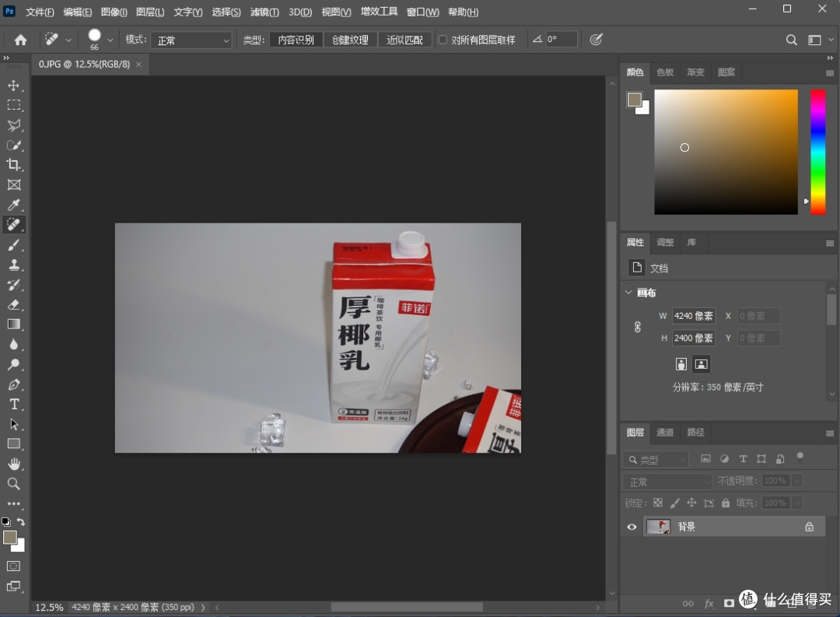Image resolution: width=840 pixels, height=617 pixels.
Task: Switch to the 通道 tab
Action: 665,433
